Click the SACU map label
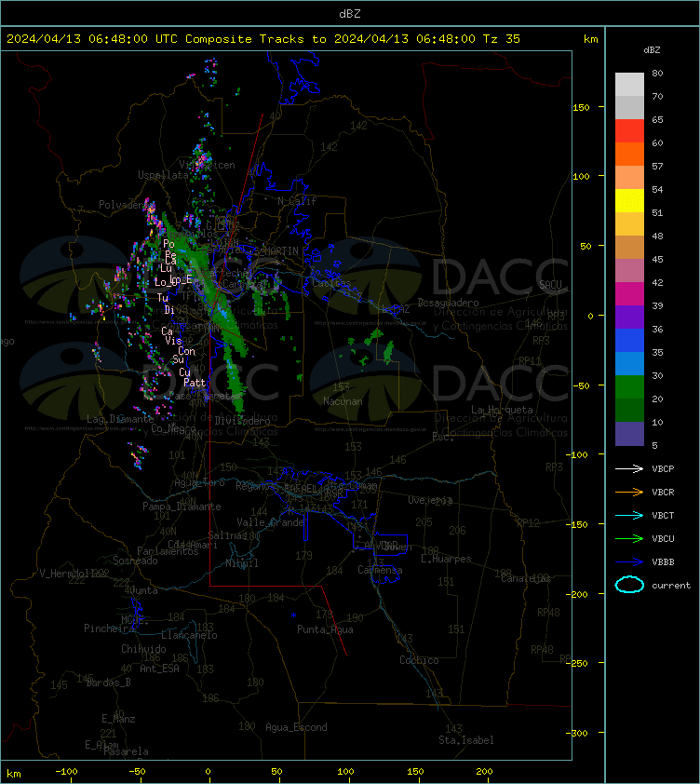This screenshot has height=784, width=700. [550, 285]
